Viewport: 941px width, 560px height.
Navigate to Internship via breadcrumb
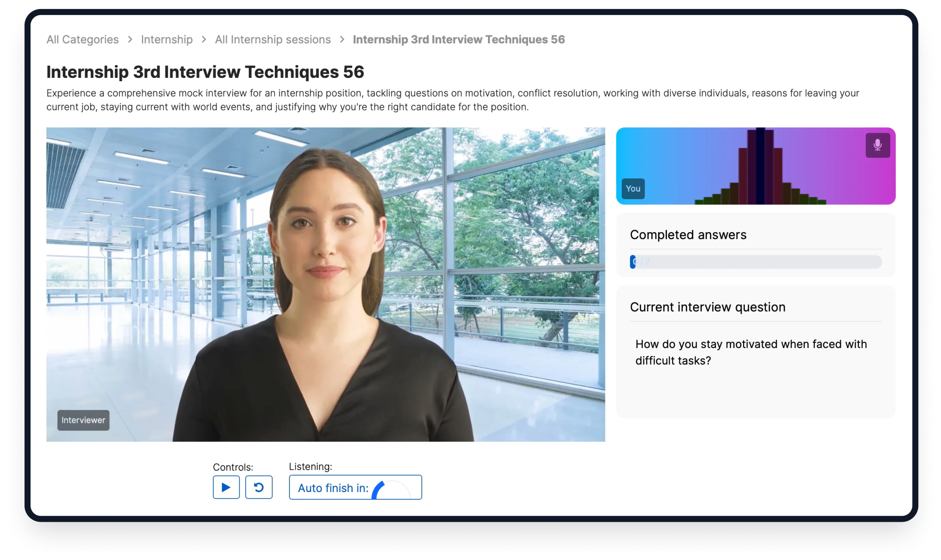[167, 39]
